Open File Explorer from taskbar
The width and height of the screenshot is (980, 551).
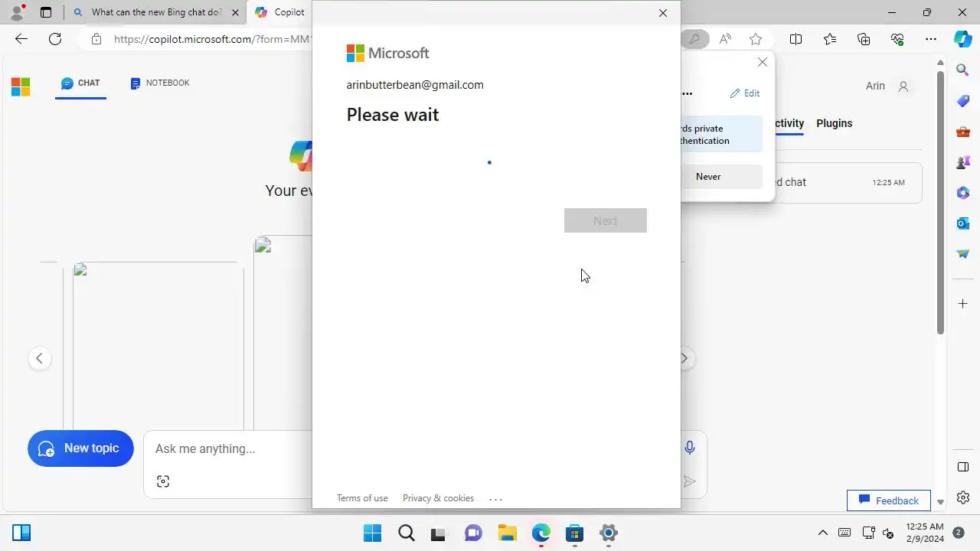(508, 533)
